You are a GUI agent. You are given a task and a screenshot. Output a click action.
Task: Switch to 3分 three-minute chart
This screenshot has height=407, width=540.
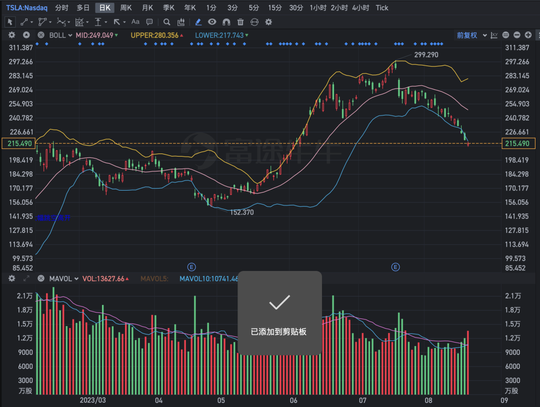point(232,8)
